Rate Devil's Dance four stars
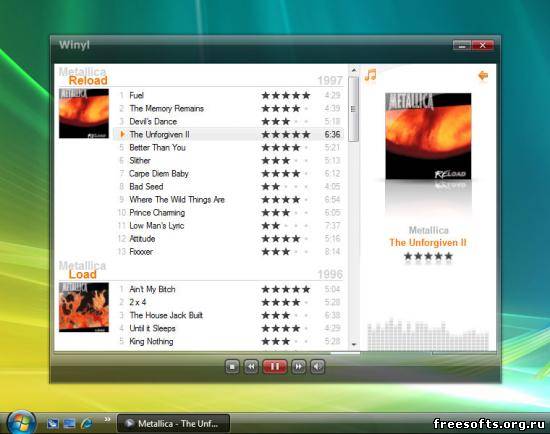This screenshot has width=550, height=434. click(296, 121)
